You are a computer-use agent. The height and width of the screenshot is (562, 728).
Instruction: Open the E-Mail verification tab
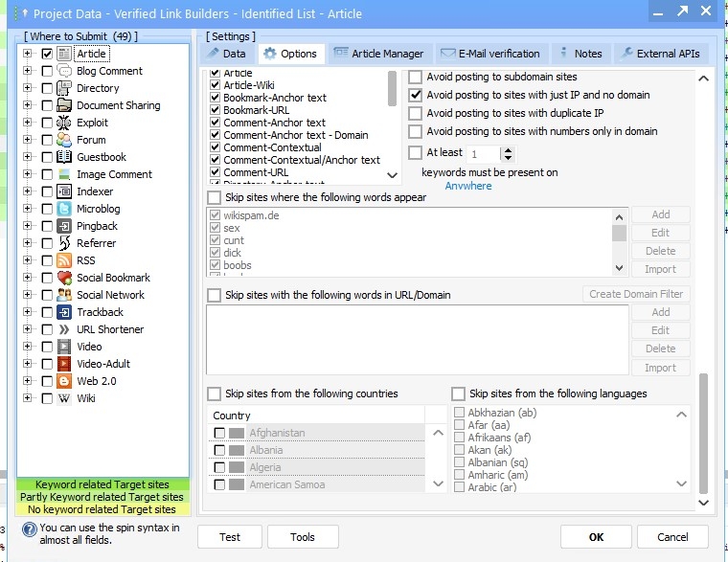490,54
